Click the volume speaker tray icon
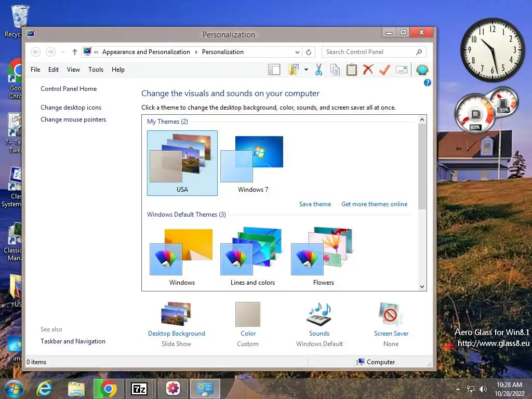This screenshot has width=532, height=399. tap(483, 389)
